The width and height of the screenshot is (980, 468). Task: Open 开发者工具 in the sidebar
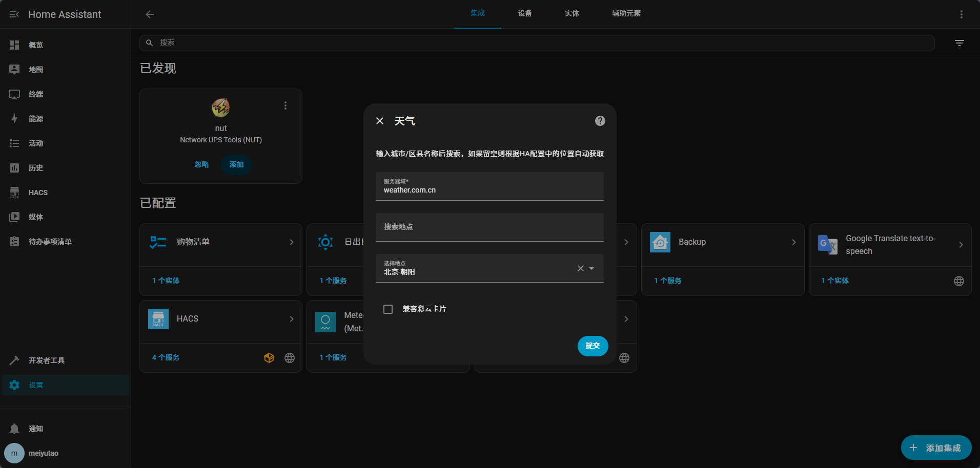(46, 360)
